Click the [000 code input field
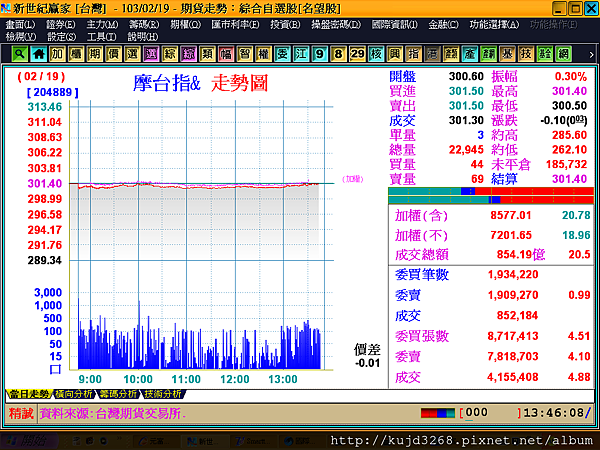600x450 pixels. (x=490, y=413)
